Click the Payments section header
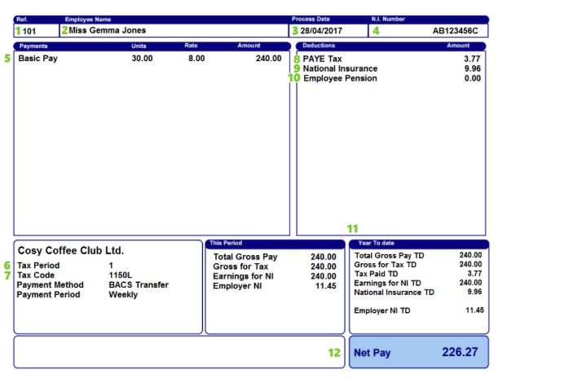 (33, 46)
